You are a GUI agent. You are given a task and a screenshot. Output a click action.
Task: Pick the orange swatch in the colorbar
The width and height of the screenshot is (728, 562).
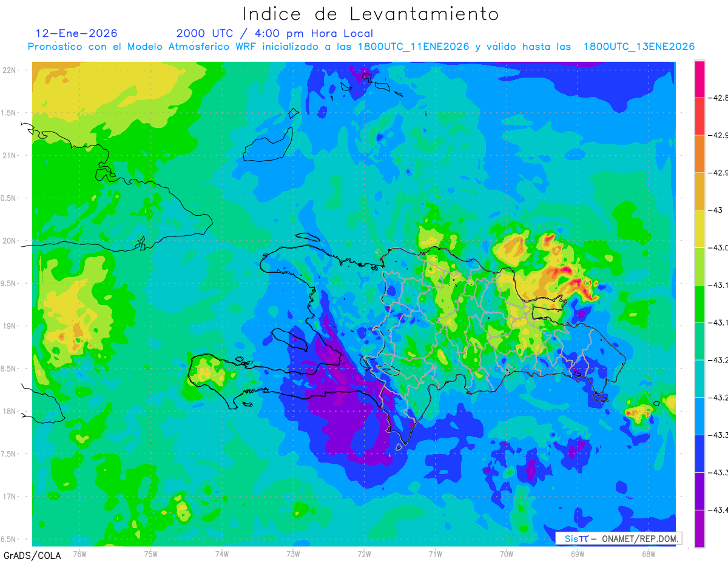(699, 154)
